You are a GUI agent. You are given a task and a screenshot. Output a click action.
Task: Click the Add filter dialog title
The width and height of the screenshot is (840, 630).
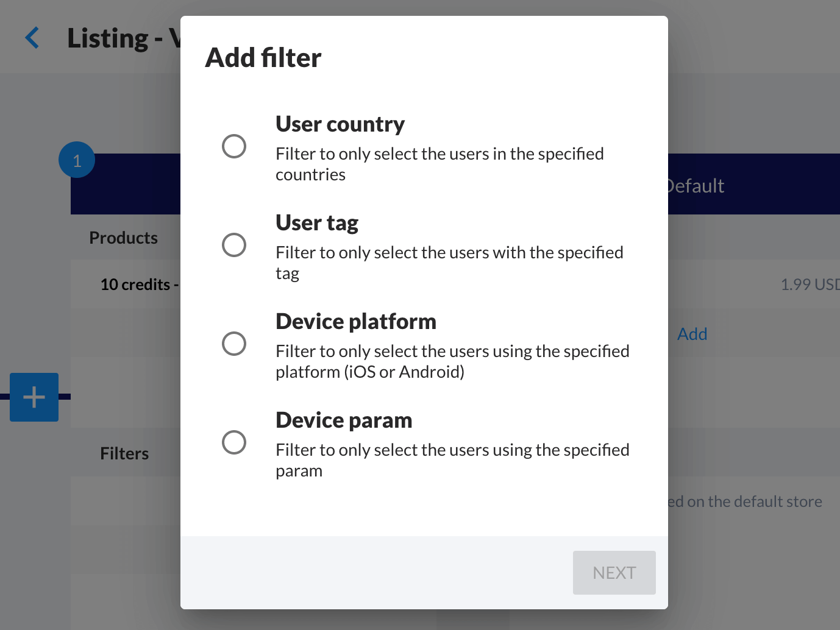pyautogui.click(x=263, y=58)
